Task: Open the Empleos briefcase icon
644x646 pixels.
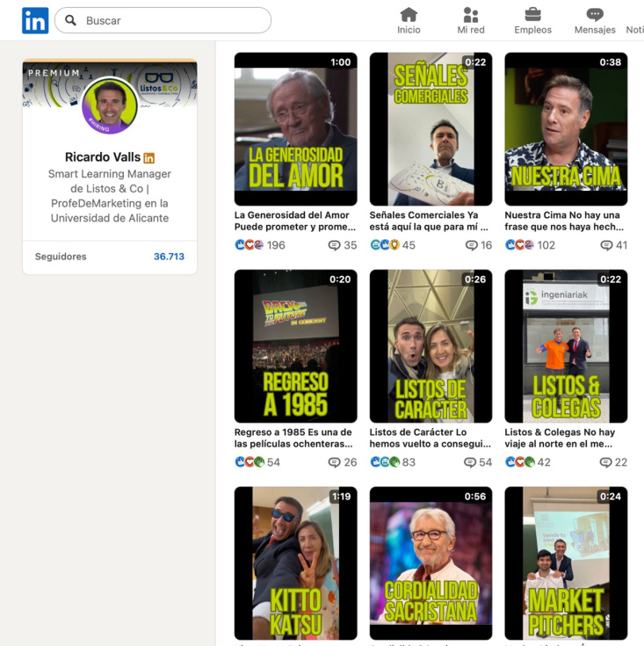Action: click(x=532, y=15)
